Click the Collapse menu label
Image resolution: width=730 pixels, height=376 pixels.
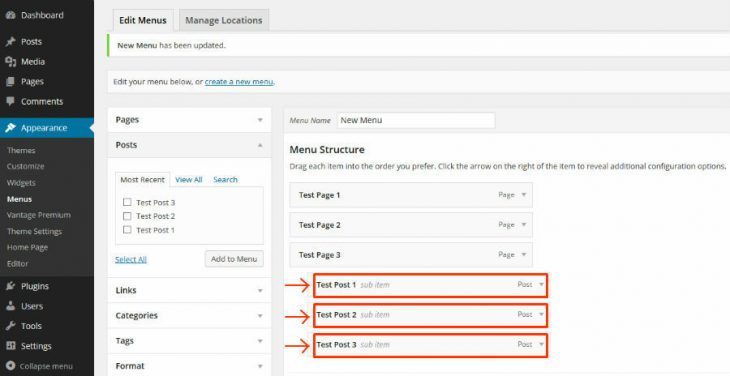point(46,366)
